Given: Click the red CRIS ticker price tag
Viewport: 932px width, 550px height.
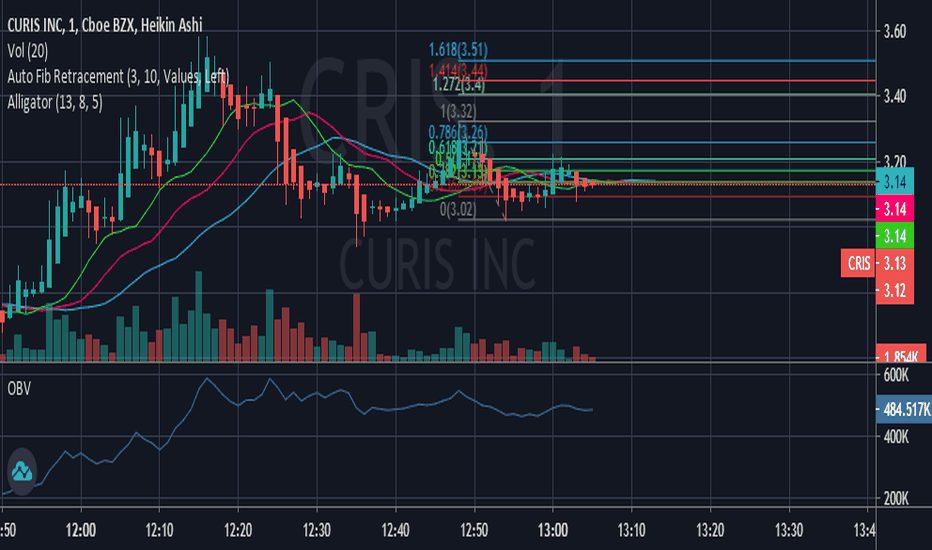Looking at the screenshot, I should click(858, 263).
